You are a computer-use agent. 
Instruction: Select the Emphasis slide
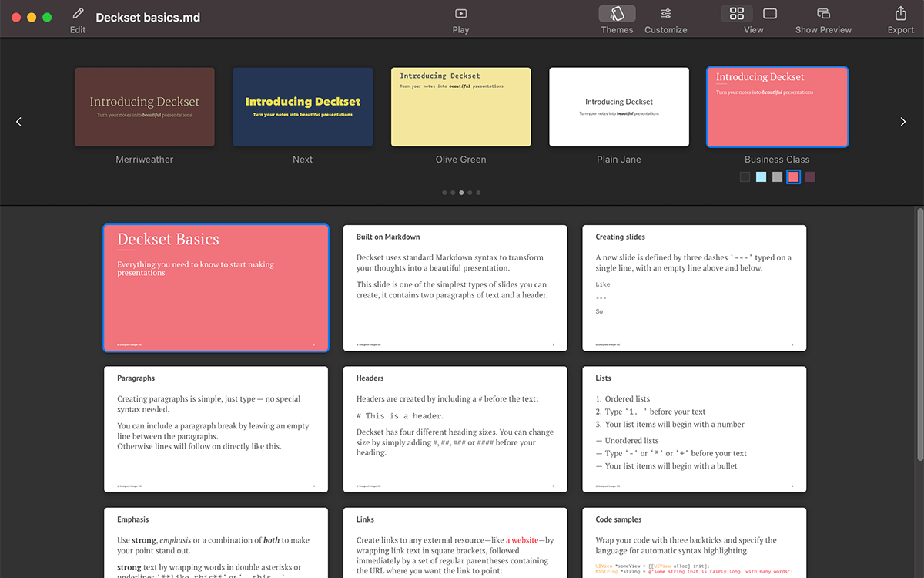(216, 543)
